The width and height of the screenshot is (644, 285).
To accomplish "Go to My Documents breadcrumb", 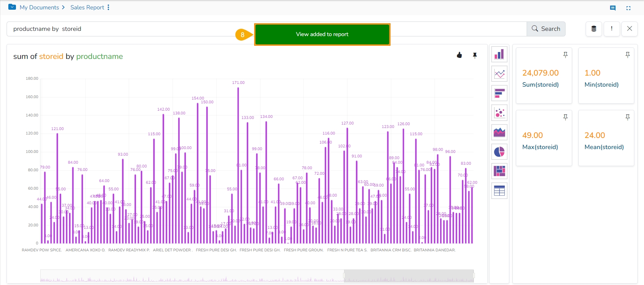I will (39, 7).
